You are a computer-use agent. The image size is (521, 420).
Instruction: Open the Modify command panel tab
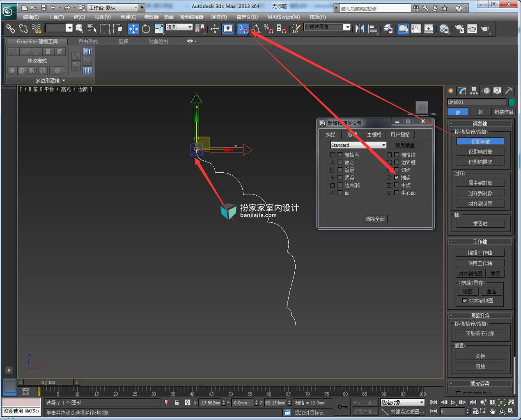(462, 91)
